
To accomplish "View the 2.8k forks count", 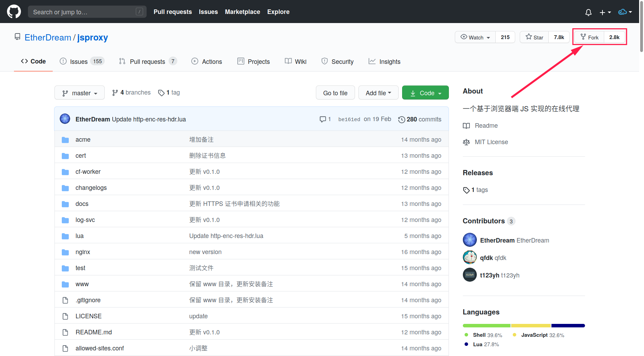I will tap(614, 37).
